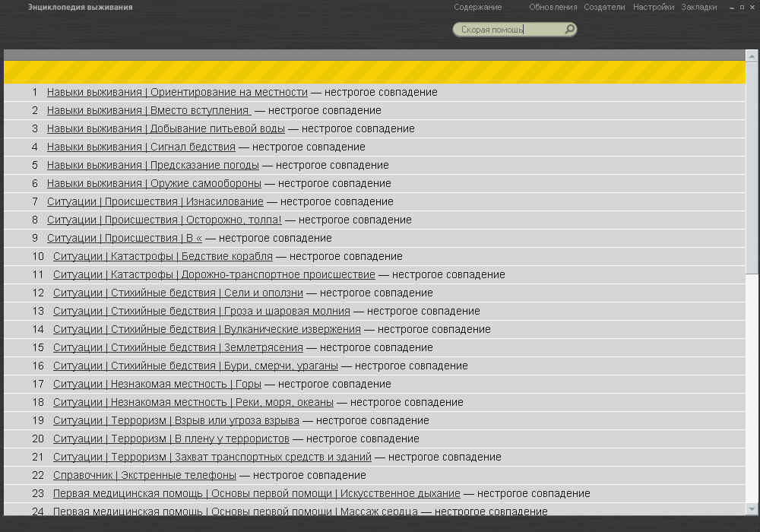Close the encyclopedia window
760x532 pixels.
[752, 7]
